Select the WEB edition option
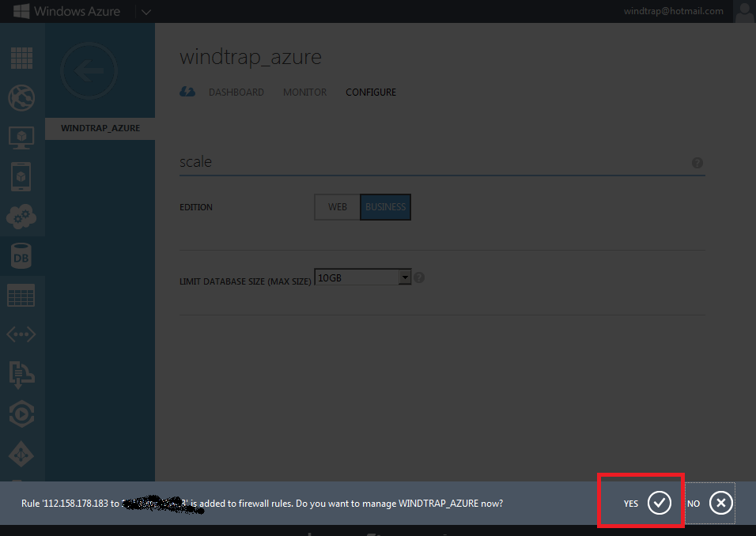This screenshot has width=756, height=536. 338,207
